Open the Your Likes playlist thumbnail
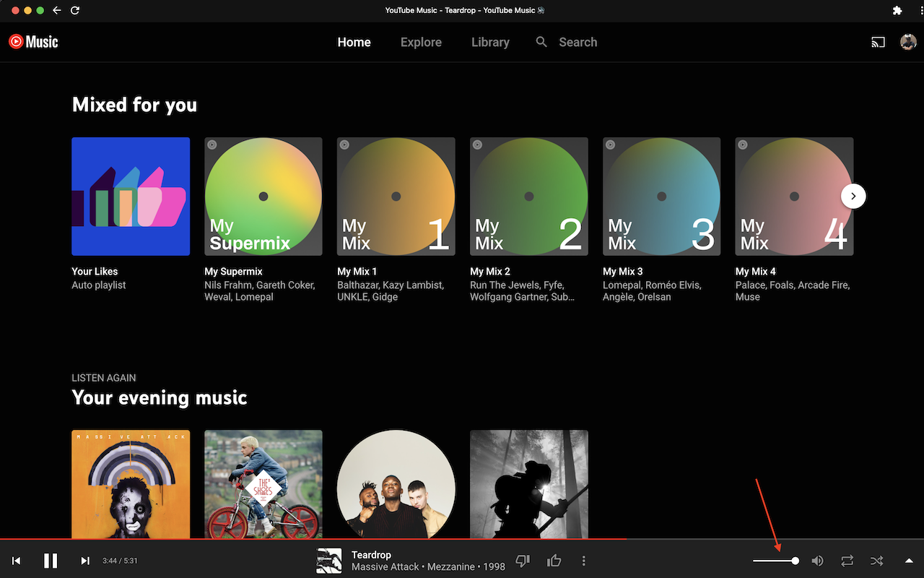Viewport: 924px width, 578px height. tap(131, 197)
